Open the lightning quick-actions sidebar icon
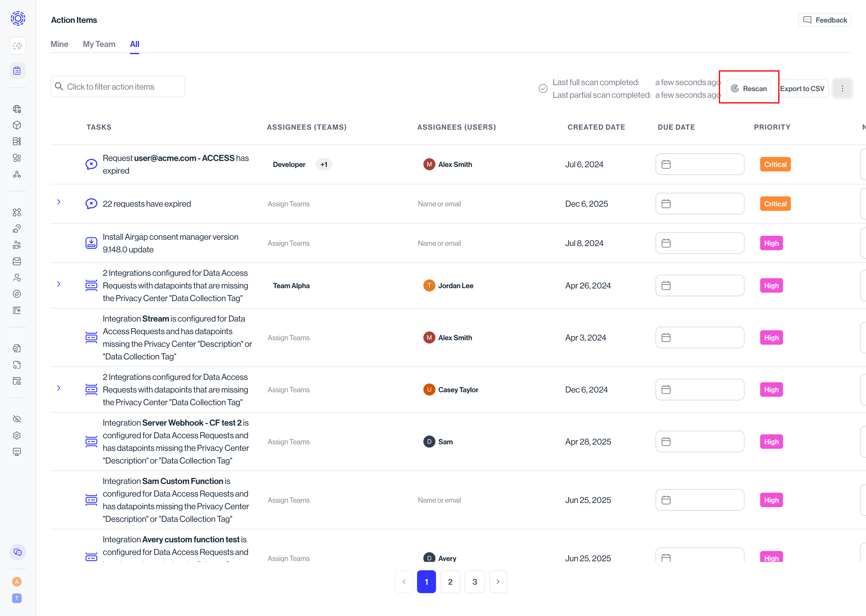The height and width of the screenshot is (616, 866). [x=17, y=46]
